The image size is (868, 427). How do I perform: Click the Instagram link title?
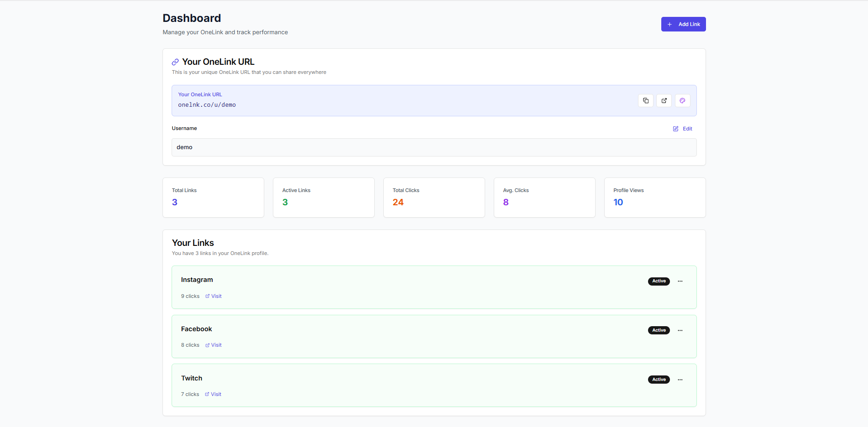[197, 280]
